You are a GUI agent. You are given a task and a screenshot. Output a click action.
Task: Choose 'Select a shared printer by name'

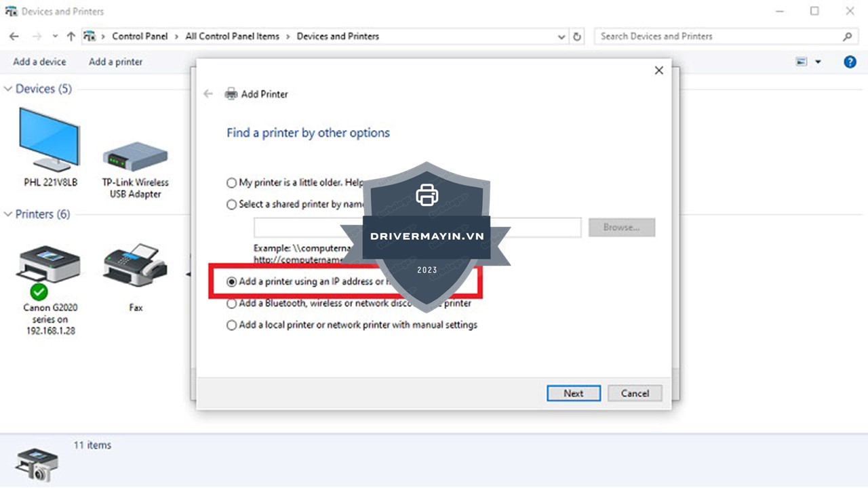click(x=232, y=204)
